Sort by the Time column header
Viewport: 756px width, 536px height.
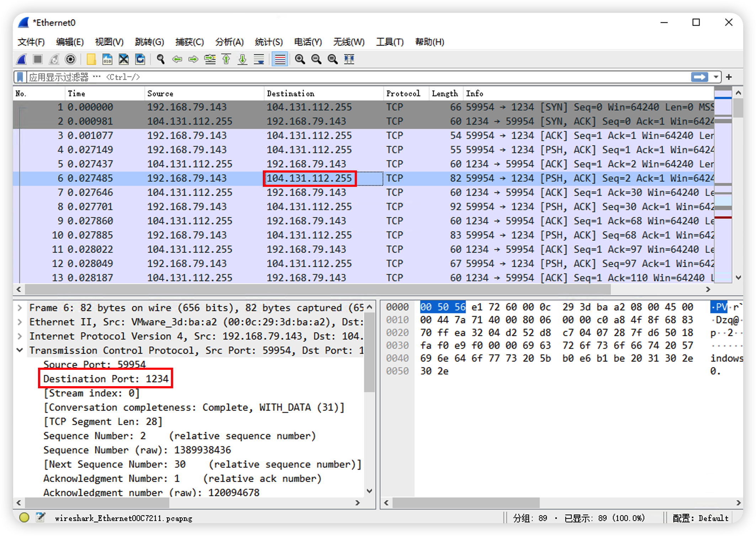point(105,94)
